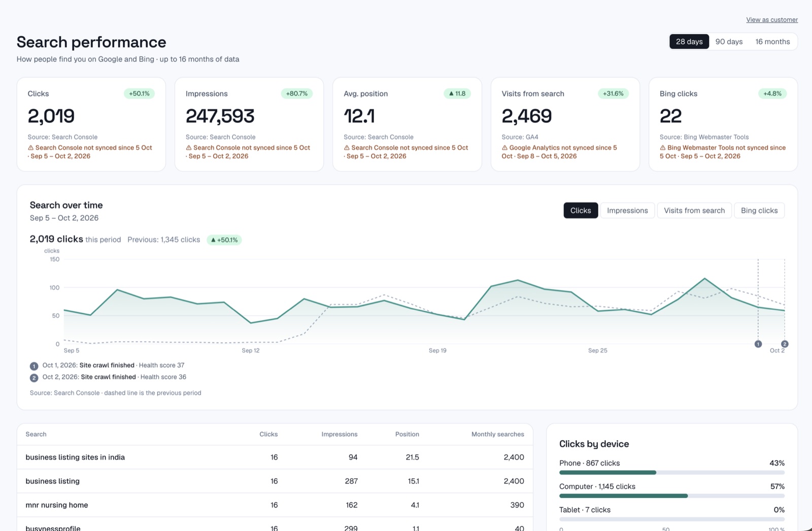812x531 pixels.
Task: Switch to the 16 months range
Action: (772, 42)
